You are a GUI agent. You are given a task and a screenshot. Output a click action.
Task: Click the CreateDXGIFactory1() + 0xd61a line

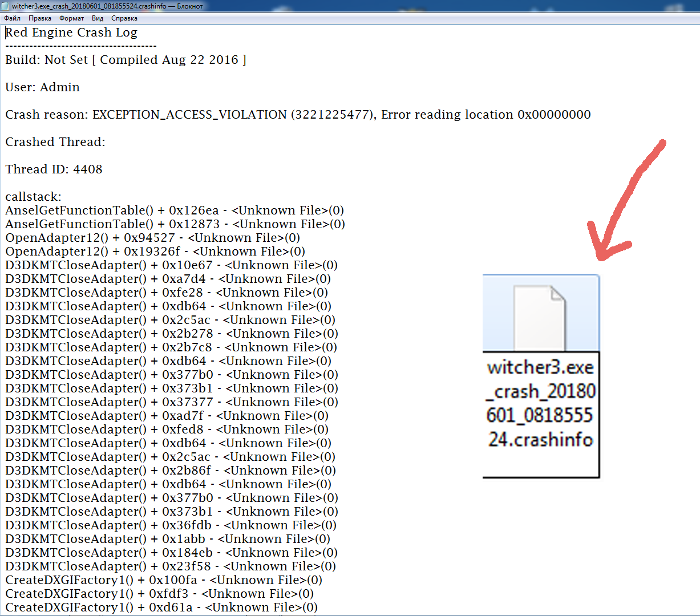(x=161, y=607)
